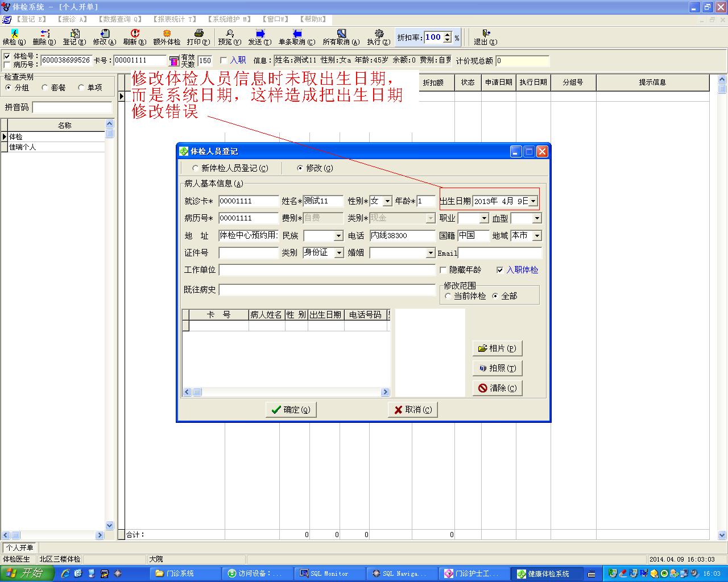Select the 套餐 radio button
728x582 pixels.
coord(45,88)
